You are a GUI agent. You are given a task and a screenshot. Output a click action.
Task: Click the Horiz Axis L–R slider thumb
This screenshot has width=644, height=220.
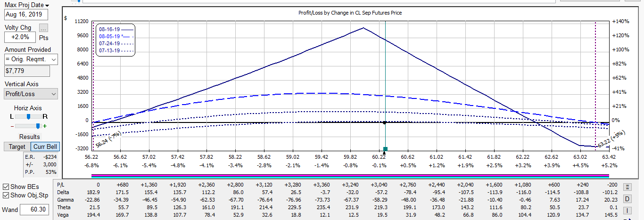(x=28, y=116)
